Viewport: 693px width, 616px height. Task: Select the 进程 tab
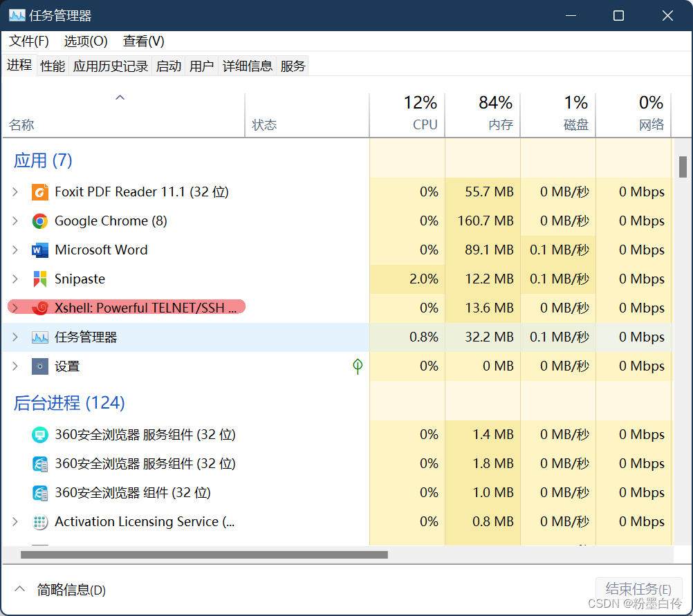point(19,65)
